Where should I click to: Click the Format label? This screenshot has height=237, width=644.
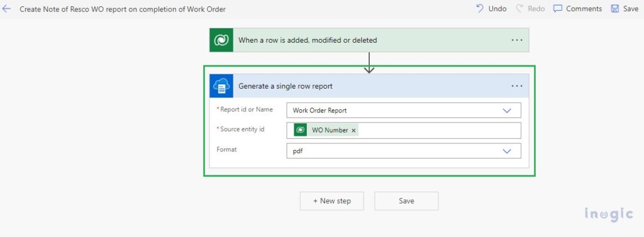pyautogui.click(x=226, y=150)
